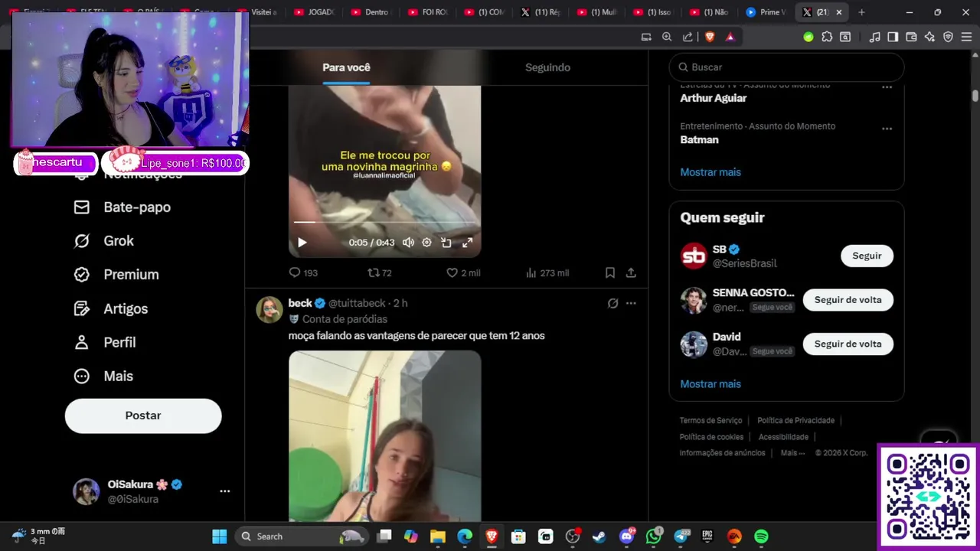980x551 pixels.
Task: Switch to the Prime V browser tab
Action: point(766,12)
